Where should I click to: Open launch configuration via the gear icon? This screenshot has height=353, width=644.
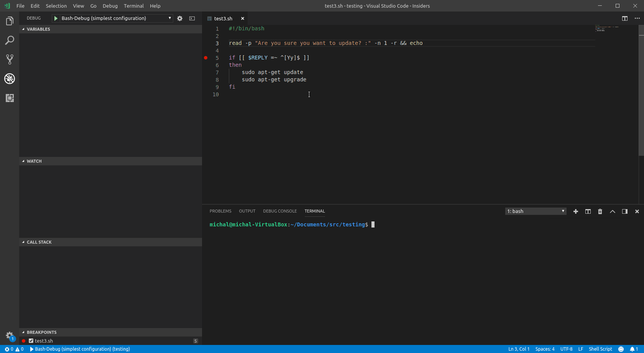coord(180,18)
